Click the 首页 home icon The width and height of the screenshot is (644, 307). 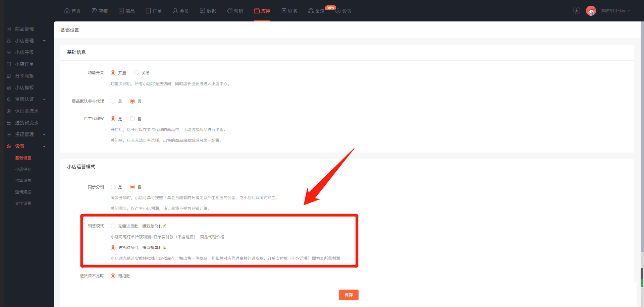tap(67, 11)
